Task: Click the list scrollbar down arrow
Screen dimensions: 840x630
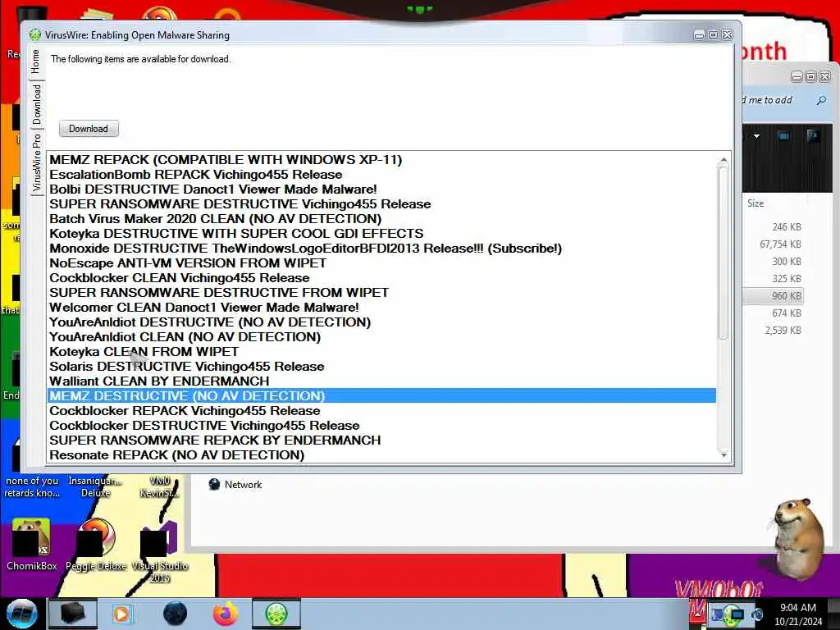Action: 724,455
